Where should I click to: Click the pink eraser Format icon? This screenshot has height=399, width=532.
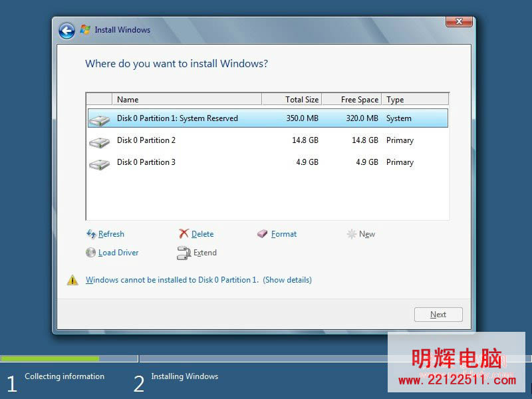click(262, 233)
